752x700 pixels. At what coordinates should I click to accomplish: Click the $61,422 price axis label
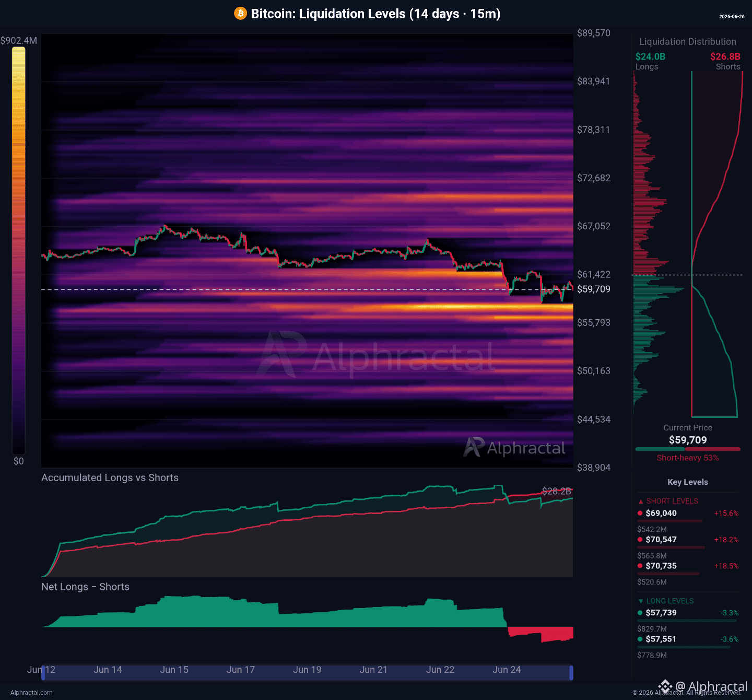[594, 274]
